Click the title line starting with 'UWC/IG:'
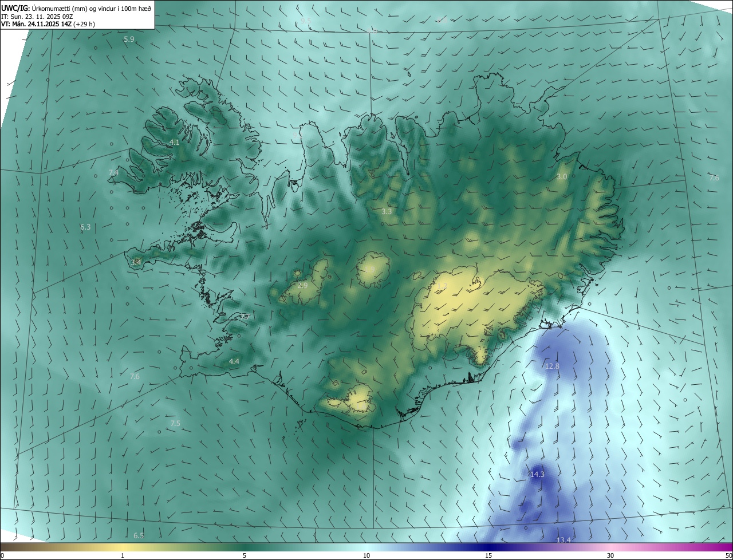 click(77, 8)
